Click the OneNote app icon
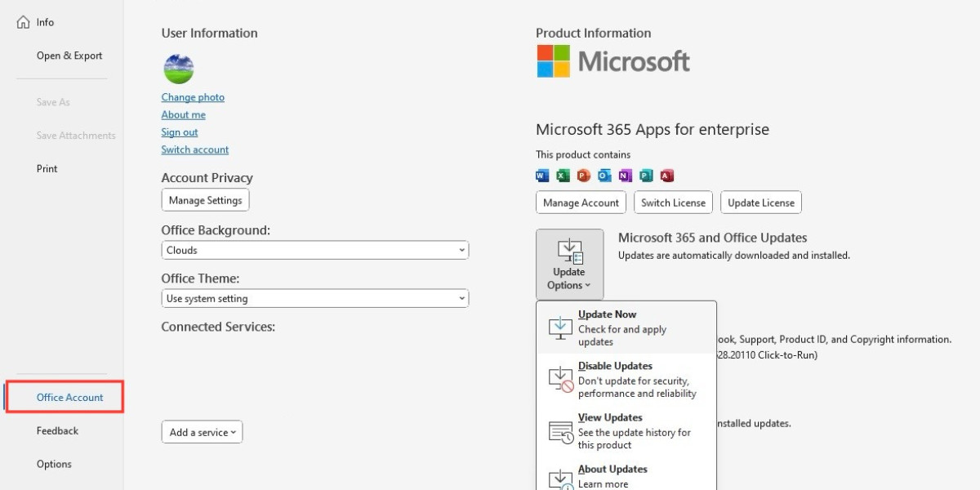Image resolution: width=980 pixels, height=490 pixels. 625,176
